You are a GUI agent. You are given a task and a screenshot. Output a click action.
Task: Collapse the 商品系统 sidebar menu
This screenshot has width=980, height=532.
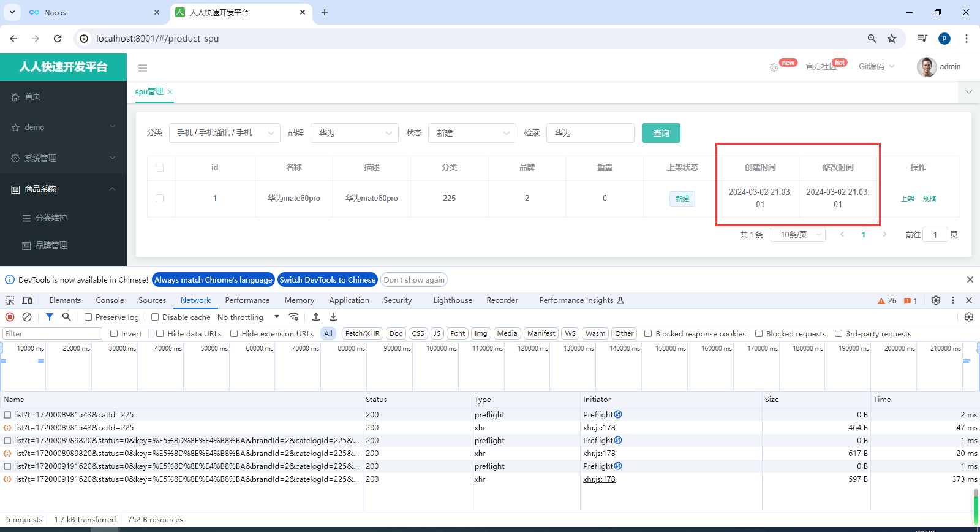click(x=63, y=189)
